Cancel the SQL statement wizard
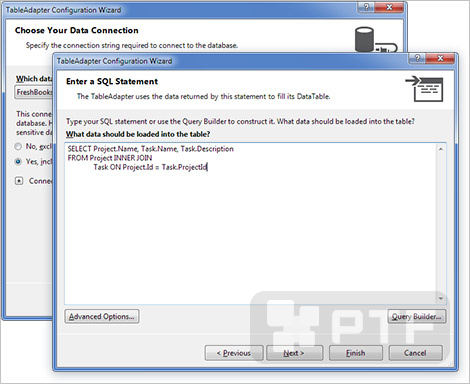 pyautogui.click(x=415, y=353)
